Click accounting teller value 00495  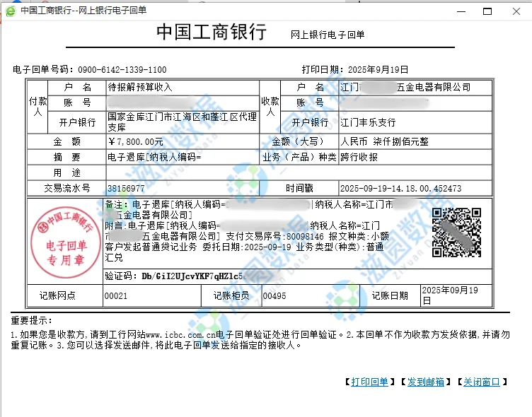274,296
